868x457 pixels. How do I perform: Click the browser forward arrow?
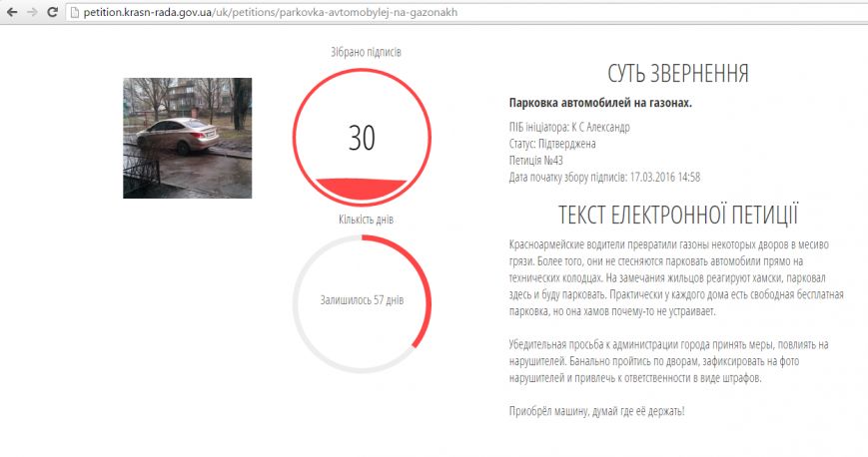point(32,12)
